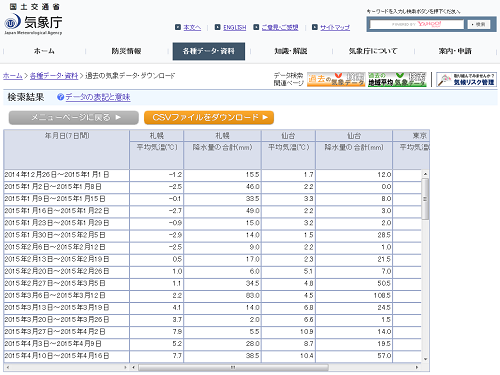Open the 過去の気象データ search banner
This screenshot has width=500, height=375.
336,79
